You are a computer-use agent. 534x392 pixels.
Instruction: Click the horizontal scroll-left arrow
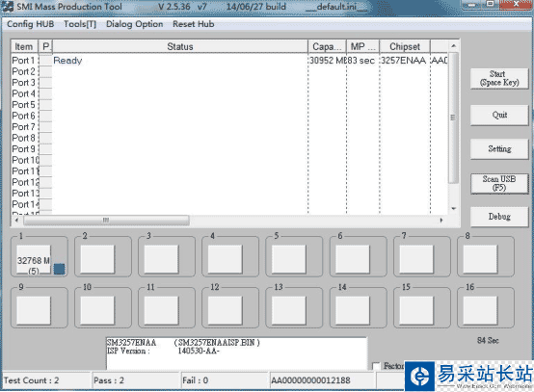pyautogui.click(x=16, y=221)
